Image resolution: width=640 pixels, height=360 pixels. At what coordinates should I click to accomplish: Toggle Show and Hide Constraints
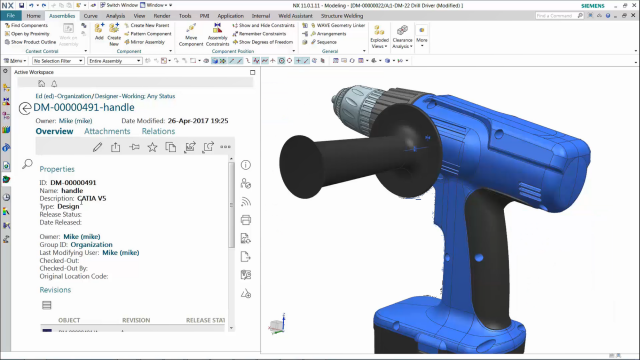[x=263, y=25]
